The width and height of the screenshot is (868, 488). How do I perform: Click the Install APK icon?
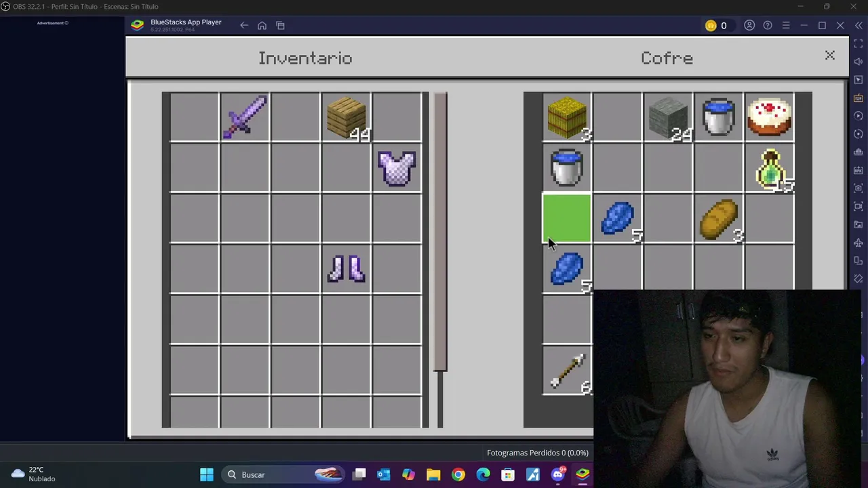tap(859, 170)
